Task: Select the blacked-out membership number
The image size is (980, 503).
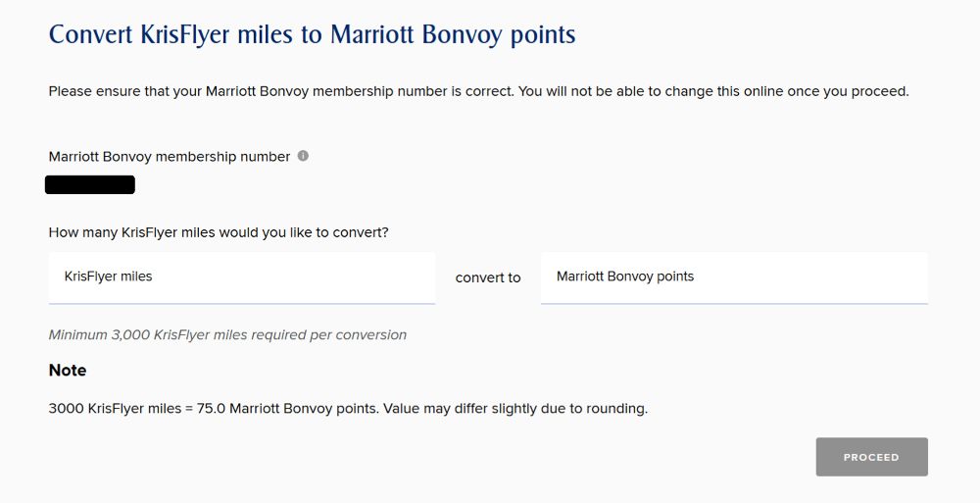Action: (x=90, y=185)
